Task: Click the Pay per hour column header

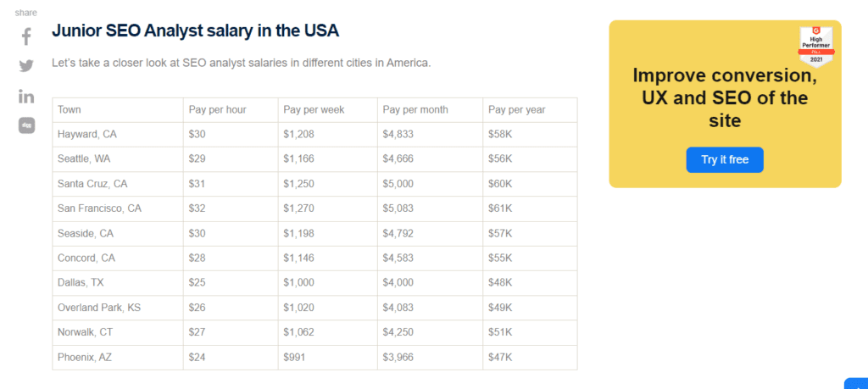Action: tap(219, 110)
